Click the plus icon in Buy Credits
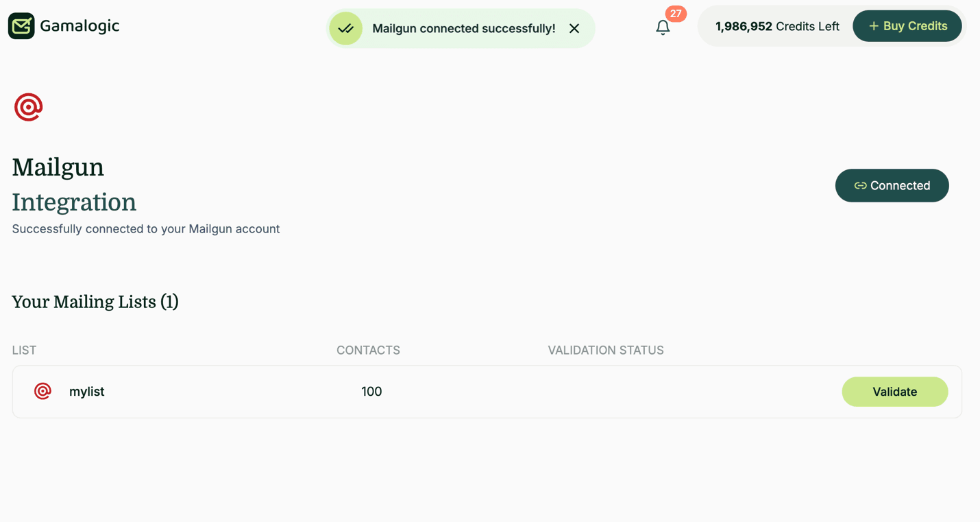 tap(873, 26)
